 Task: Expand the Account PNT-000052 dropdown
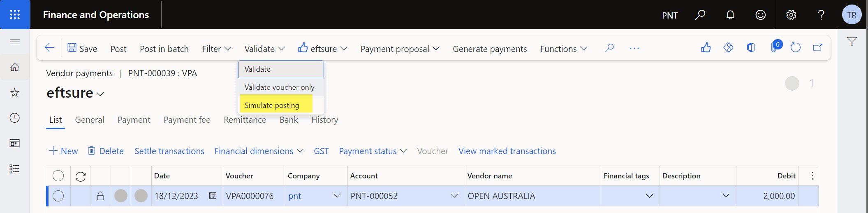tap(454, 196)
